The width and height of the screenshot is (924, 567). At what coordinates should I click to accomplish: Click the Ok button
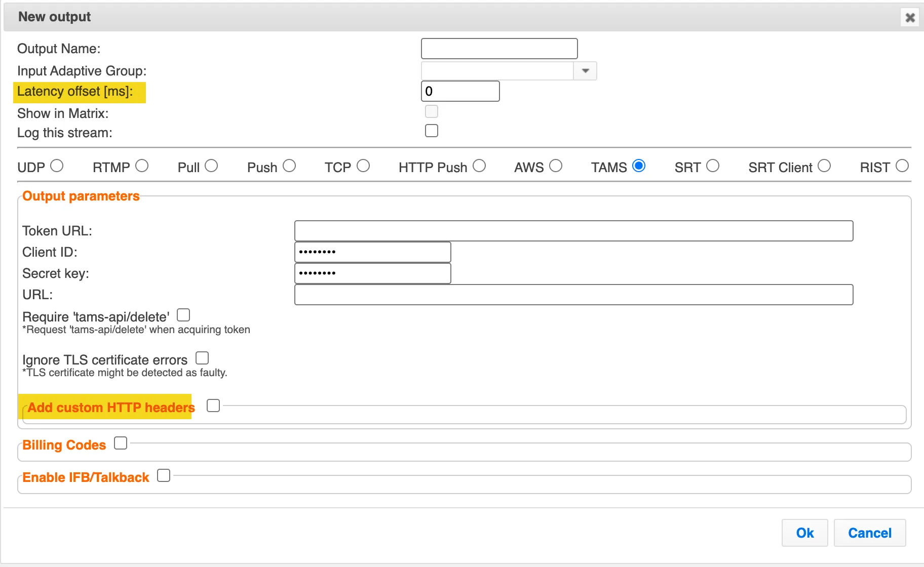(804, 533)
